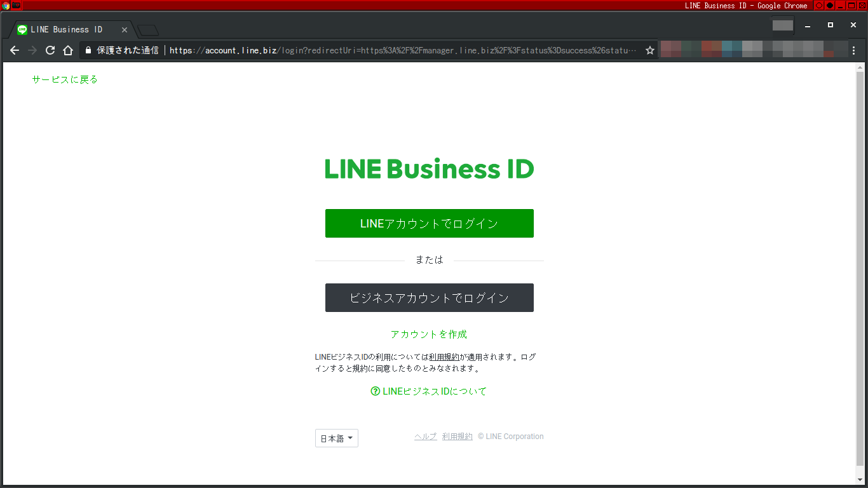This screenshot has height=488, width=868.
Task: Click the LINE icon in the browser tab
Action: [21, 29]
